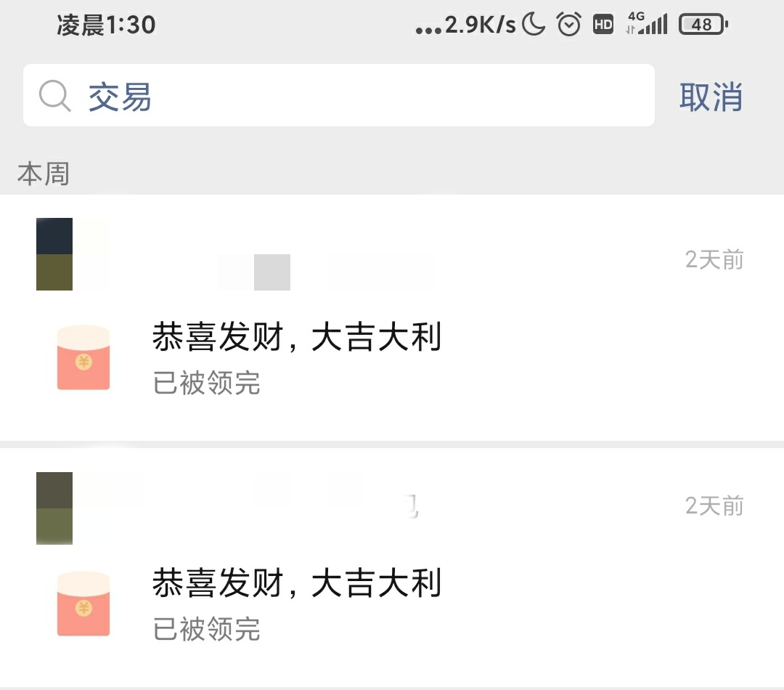Open the first red packet icon
This screenshot has width=784, height=690.
(83, 357)
